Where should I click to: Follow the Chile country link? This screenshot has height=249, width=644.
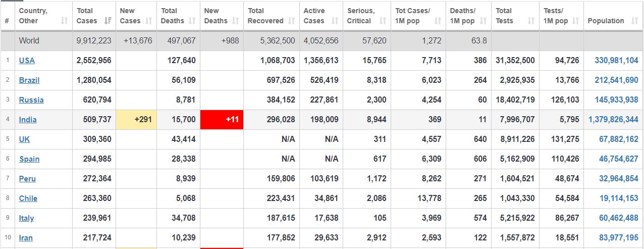click(x=28, y=198)
